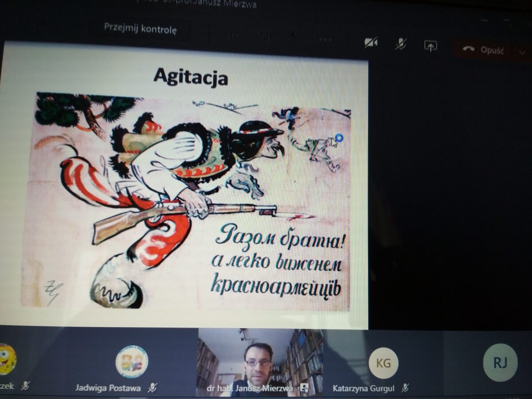Open the more actions ellipsis menu
This screenshot has height=399, width=532.
[325, 39]
